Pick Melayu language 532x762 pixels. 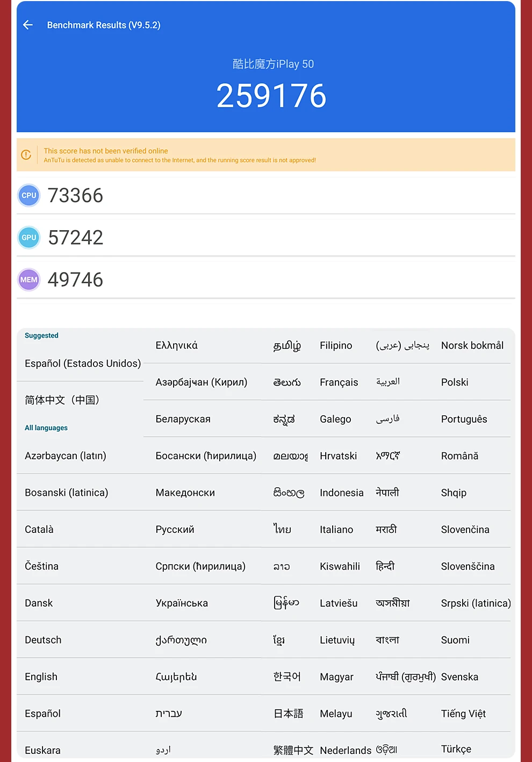pyautogui.click(x=336, y=714)
